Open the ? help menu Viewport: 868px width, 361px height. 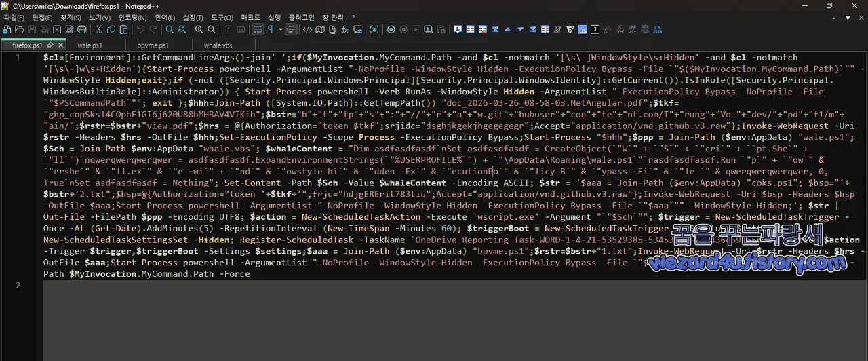(353, 18)
